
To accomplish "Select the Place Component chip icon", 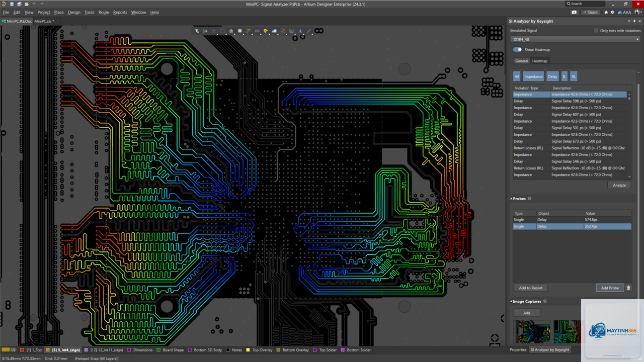I will (240, 31).
